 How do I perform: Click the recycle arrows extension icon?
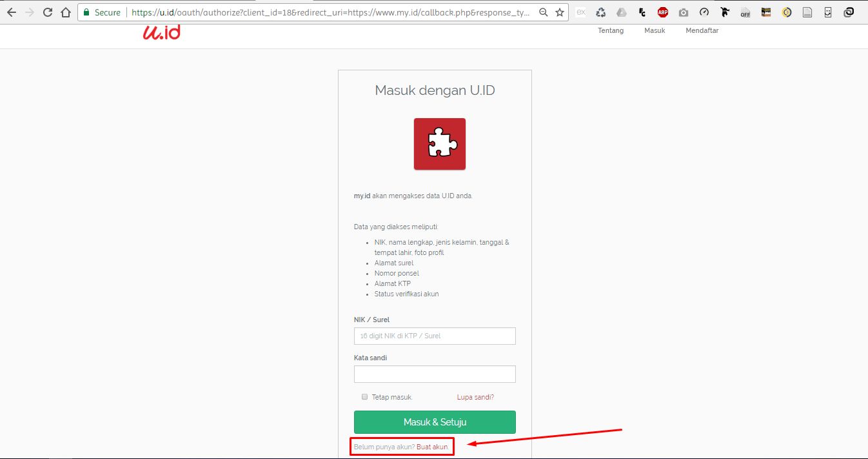[601, 12]
